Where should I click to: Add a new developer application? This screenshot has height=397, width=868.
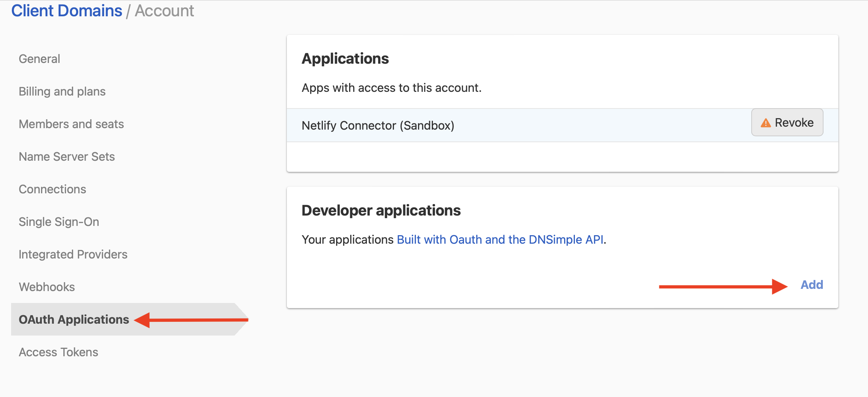coord(811,284)
